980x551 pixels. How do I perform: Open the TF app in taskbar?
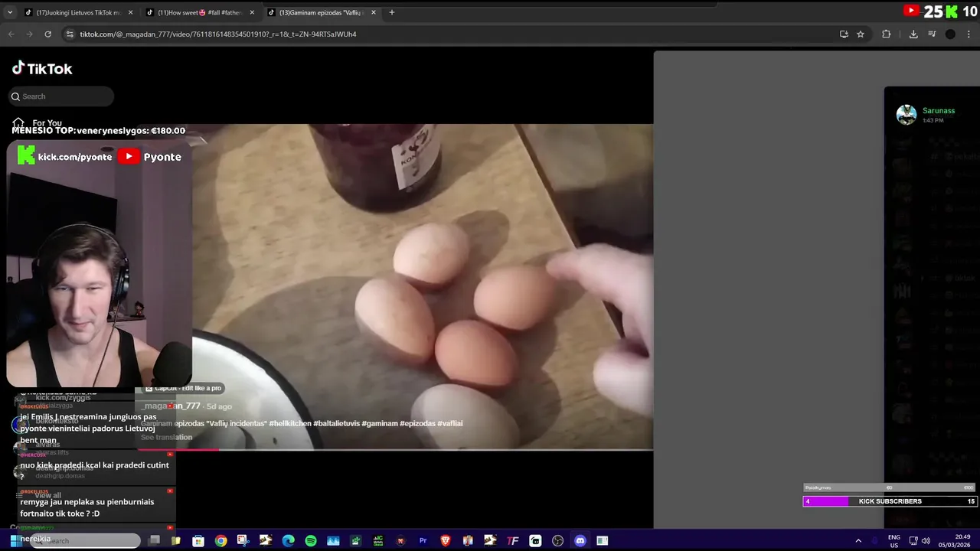coord(513,541)
